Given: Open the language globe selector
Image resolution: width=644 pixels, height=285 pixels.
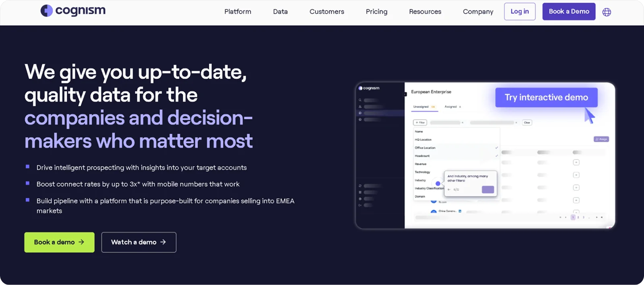Looking at the screenshot, I should [607, 12].
